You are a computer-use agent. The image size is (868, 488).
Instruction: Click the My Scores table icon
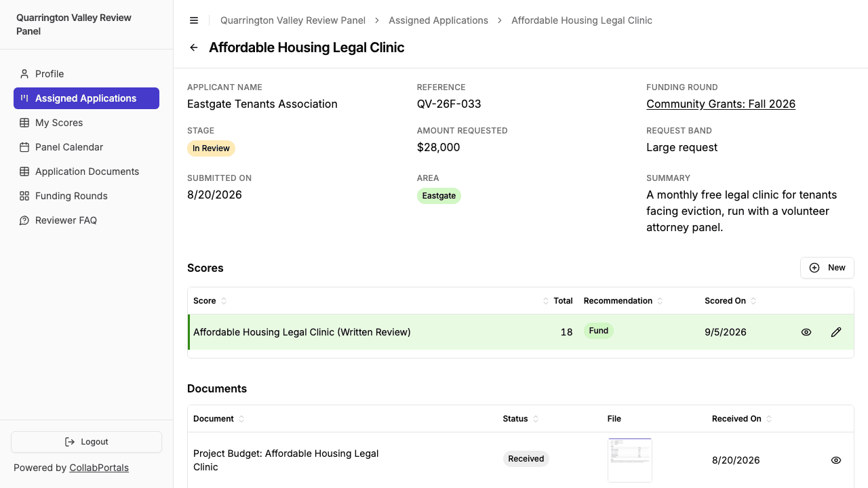point(24,123)
